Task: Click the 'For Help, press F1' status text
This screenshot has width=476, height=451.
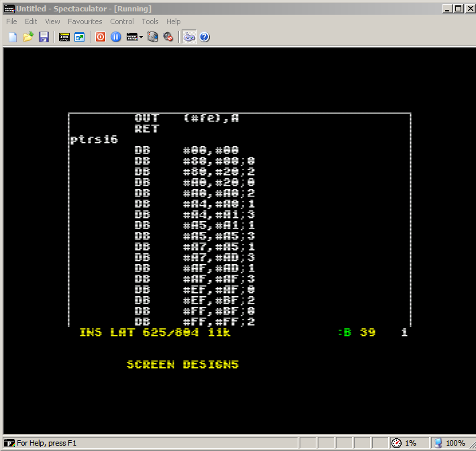Action: pyautogui.click(x=46, y=443)
